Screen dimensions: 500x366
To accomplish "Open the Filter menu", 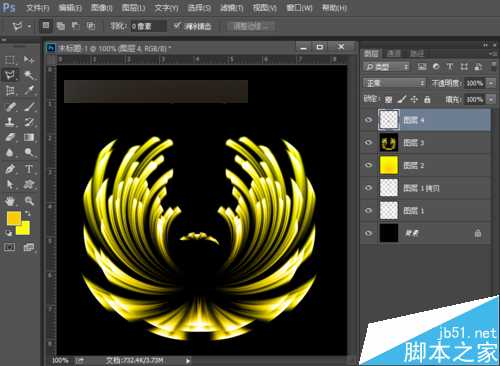I will pos(232,8).
